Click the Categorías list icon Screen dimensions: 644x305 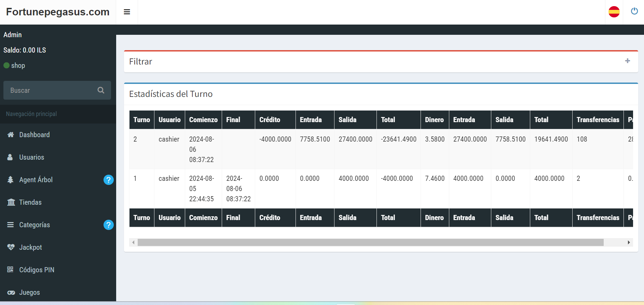[11, 225]
